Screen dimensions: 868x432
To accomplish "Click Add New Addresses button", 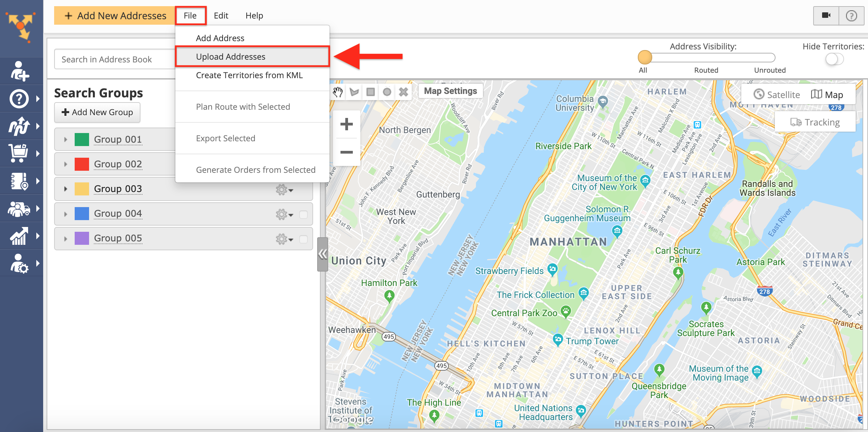I will tap(115, 15).
